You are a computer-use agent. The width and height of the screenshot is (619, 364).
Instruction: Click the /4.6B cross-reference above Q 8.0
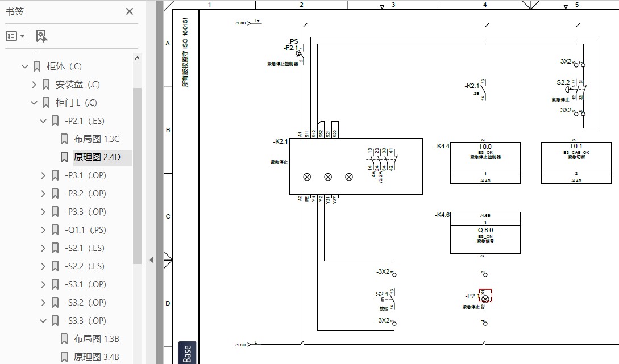[485, 215]
